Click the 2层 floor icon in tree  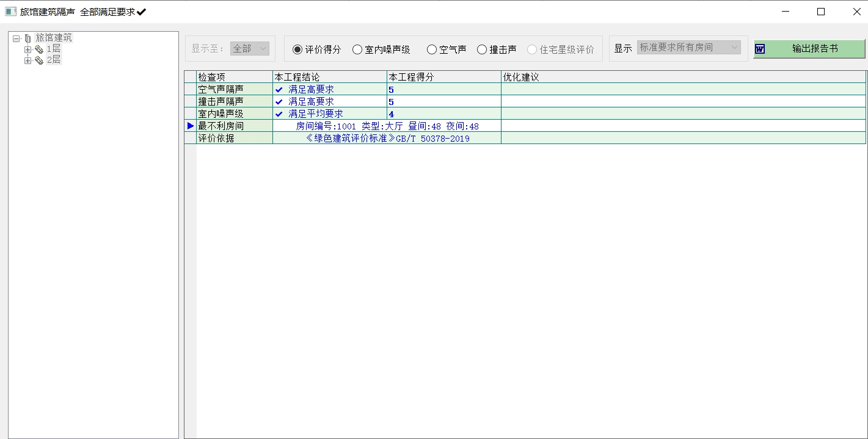(39, 60)
